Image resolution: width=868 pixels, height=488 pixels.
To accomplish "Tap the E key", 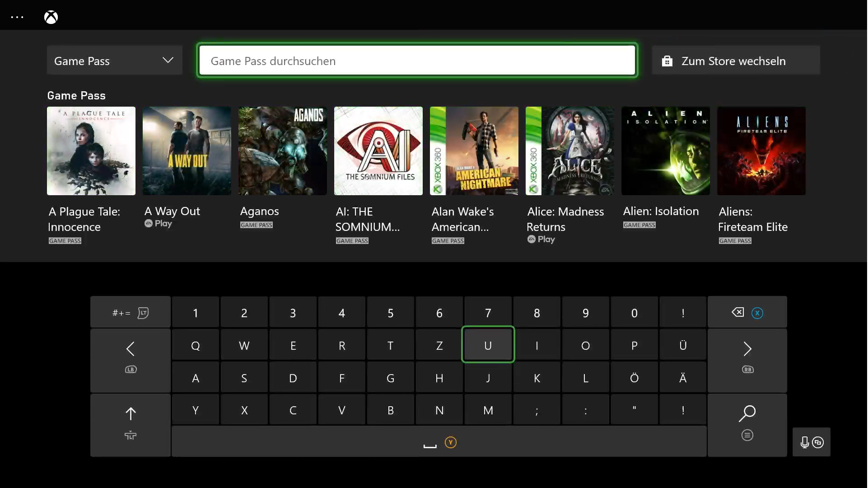I will (293, 345).
